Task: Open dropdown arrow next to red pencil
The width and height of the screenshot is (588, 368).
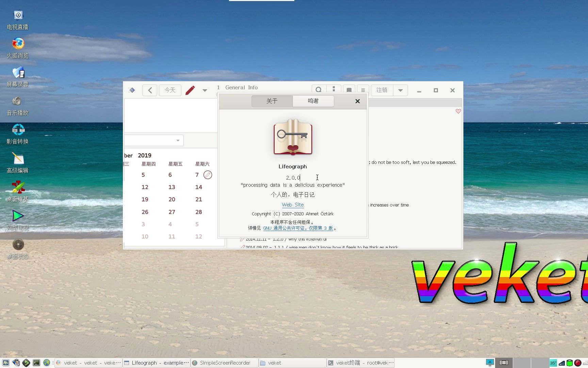Action: click(205, 91)
